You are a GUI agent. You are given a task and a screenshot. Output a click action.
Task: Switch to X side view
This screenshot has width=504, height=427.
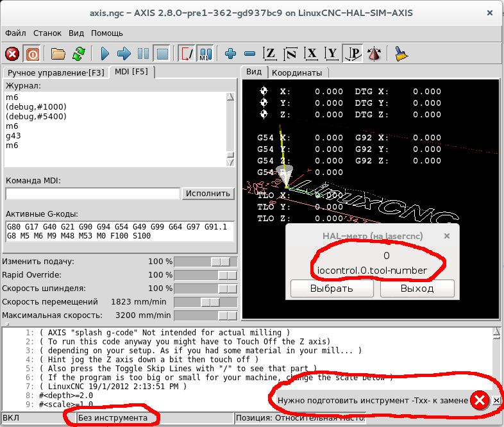311,54
